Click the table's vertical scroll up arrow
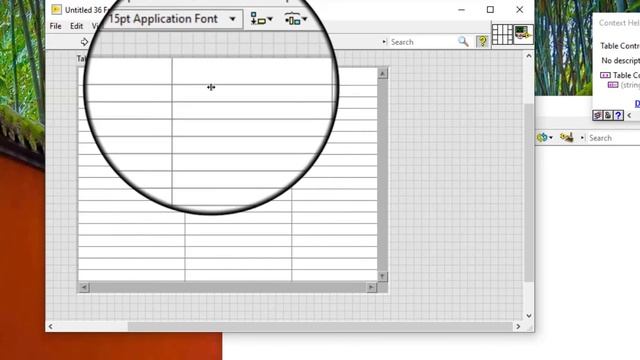Image resolution: width=640 pixels, height=360 pixels. (x=382, y=73)
